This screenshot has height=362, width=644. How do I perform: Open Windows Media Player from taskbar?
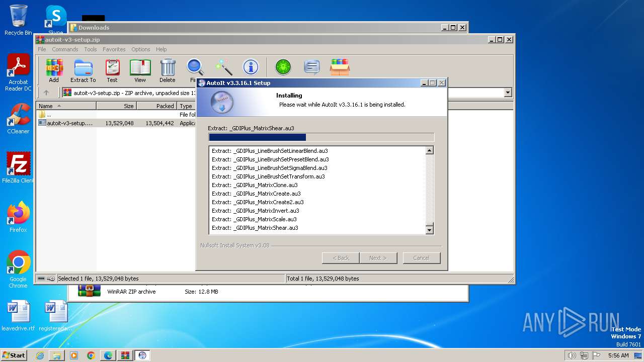pos(74,355)
